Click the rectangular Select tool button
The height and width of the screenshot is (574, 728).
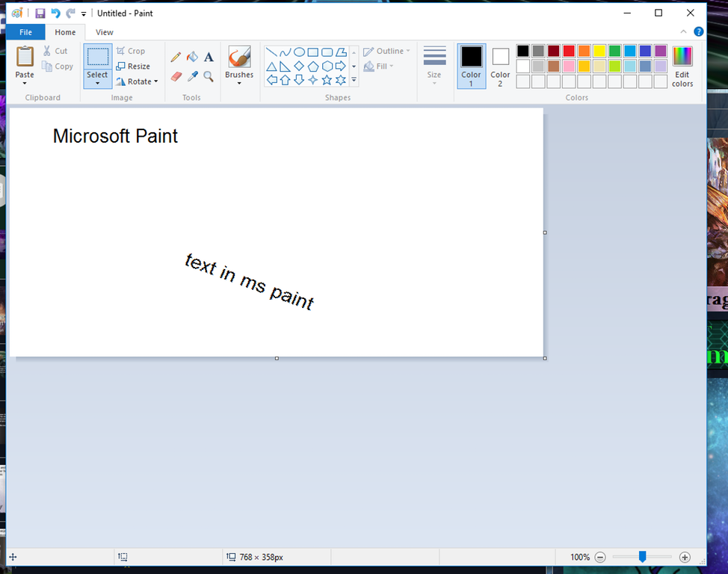[x=97, y=57]
